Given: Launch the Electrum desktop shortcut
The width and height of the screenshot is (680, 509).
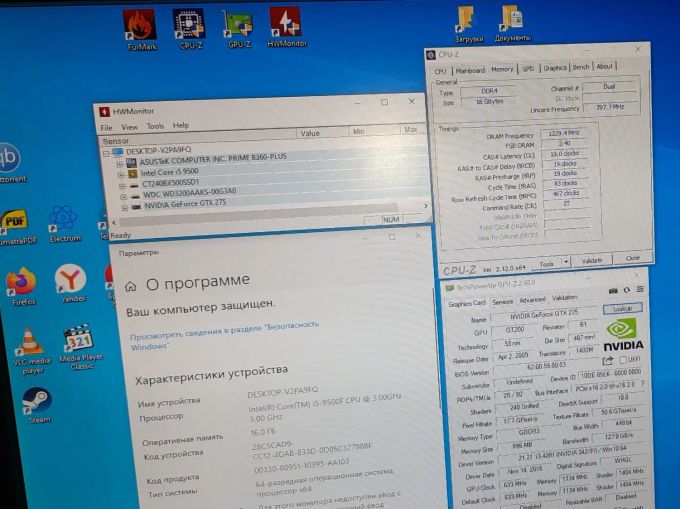Looking at the screenshot, I should point(64,224).
